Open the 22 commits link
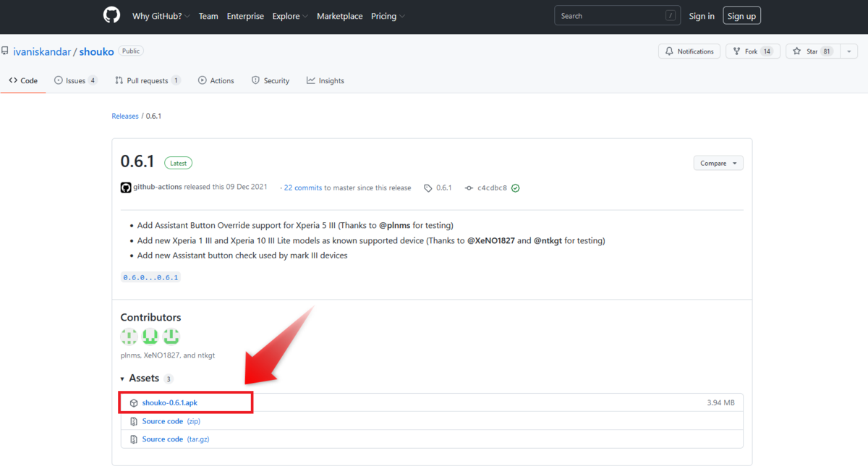 (x=303, y=187)
